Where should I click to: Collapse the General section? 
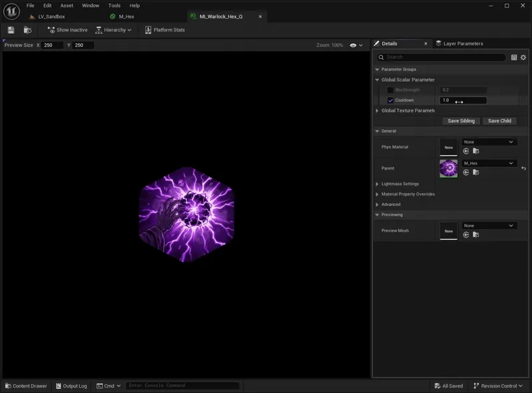[x=377, y=131]
